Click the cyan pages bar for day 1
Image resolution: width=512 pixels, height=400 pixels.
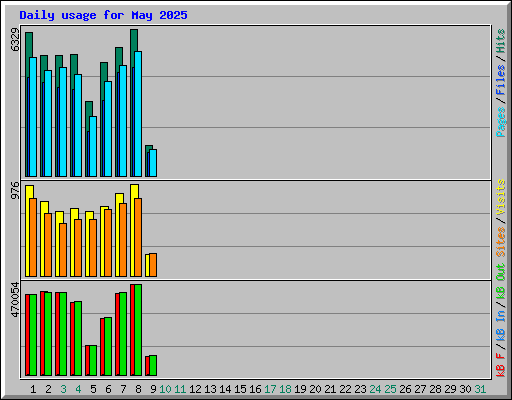pos(33,117)
